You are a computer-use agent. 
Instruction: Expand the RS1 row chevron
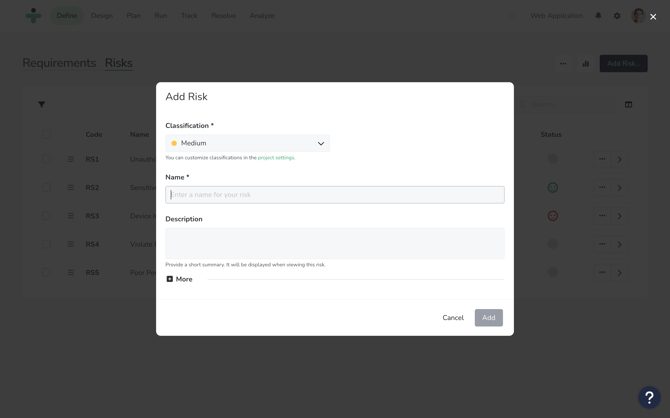click(620, 159)
